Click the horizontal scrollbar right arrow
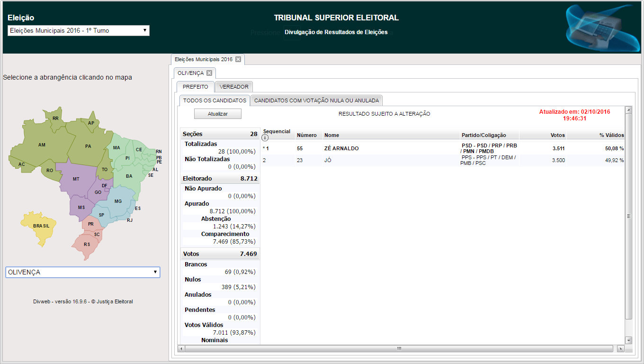 click(621, 348)
